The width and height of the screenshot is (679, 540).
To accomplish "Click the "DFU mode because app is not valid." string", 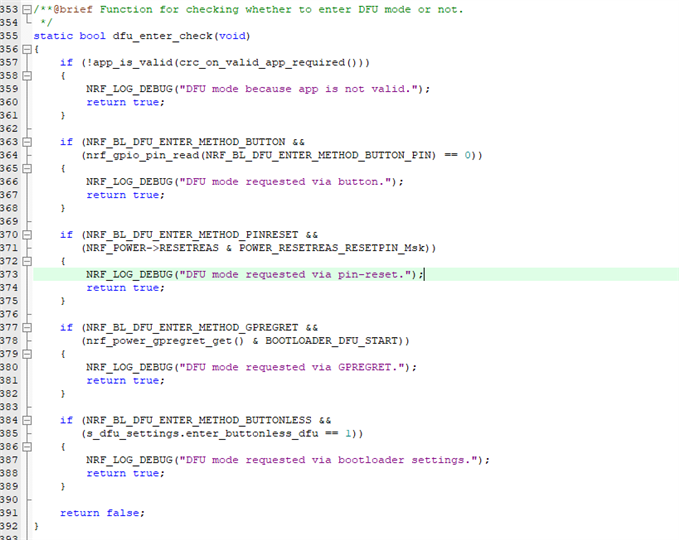I will pyautogui.click(x=298, y=89).
